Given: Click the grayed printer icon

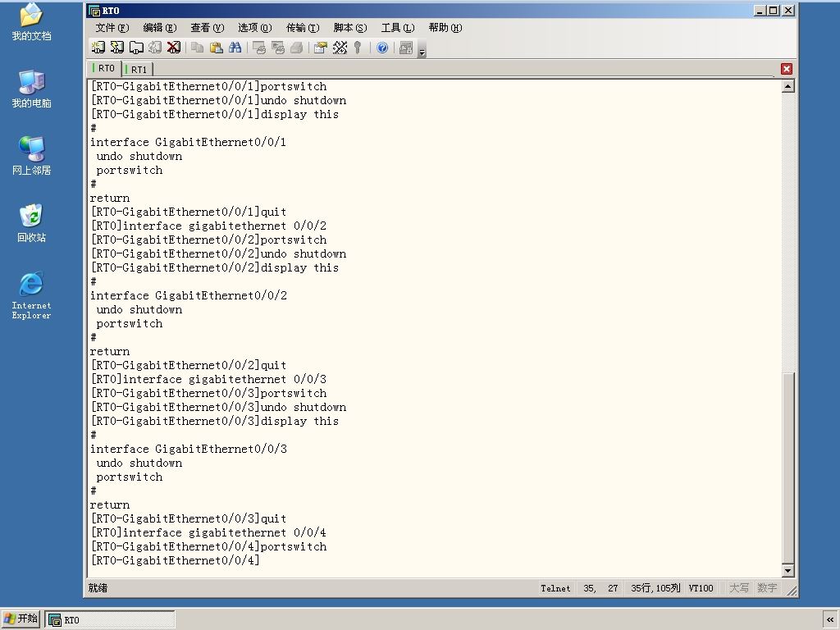Looking at the screenshot, I should (297, 48).
